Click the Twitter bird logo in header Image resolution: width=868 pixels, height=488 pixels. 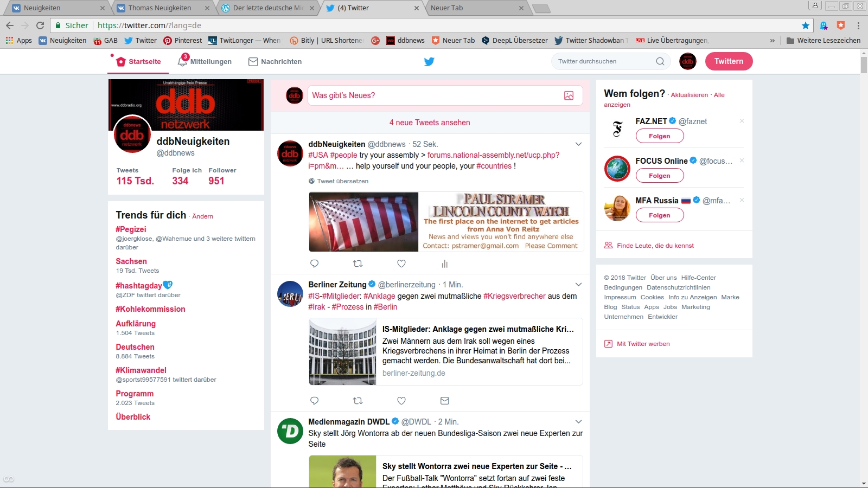(x=429, y=61)
